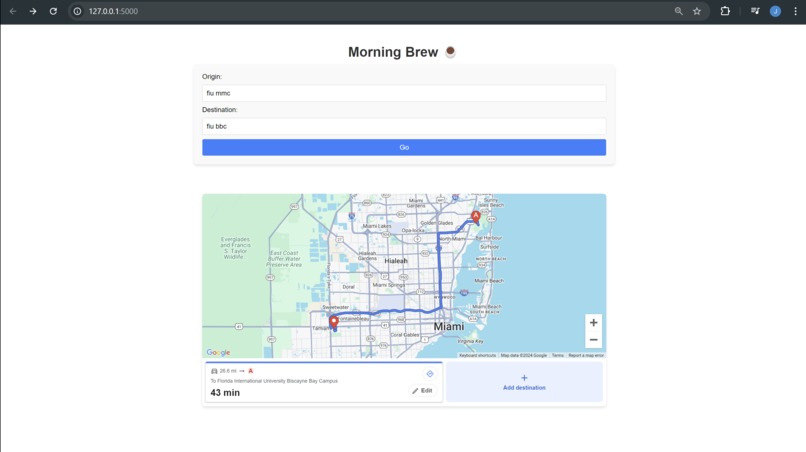The width and height of the screenshot is (806, 452).
Task: Open the browser extensions menu
Action: tap(725, 11)
